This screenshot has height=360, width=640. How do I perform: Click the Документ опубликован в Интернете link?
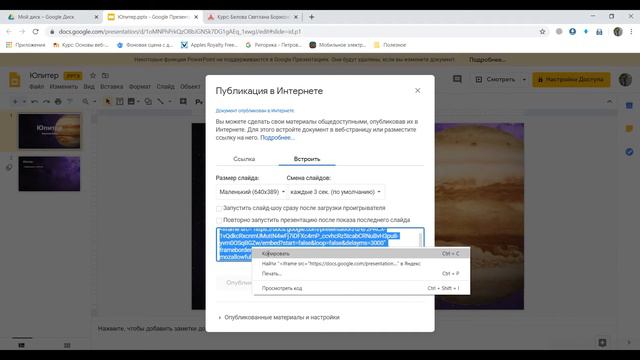click(255, 111)
